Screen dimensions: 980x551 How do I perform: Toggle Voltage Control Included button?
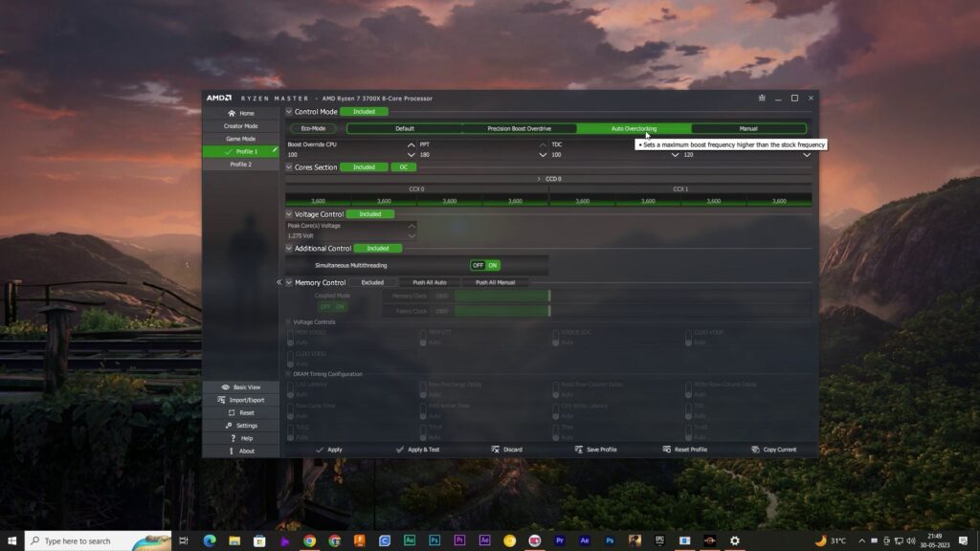coord(370,214)
